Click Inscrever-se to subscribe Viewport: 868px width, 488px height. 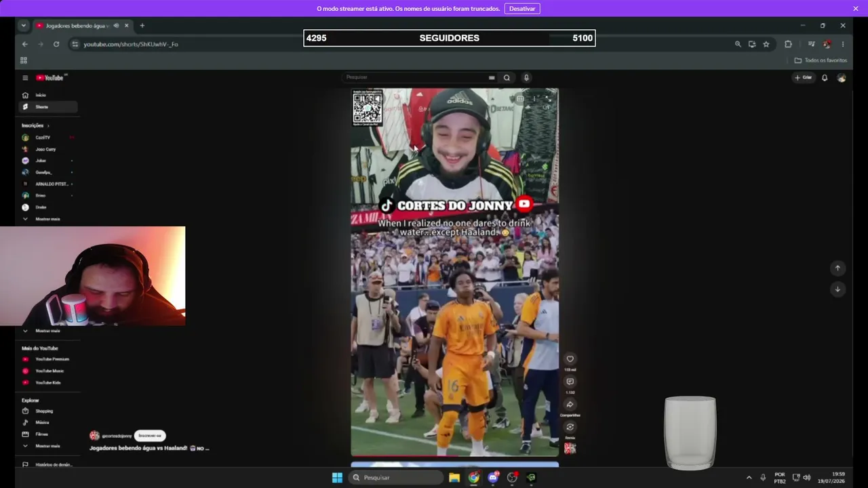point(150,436)
